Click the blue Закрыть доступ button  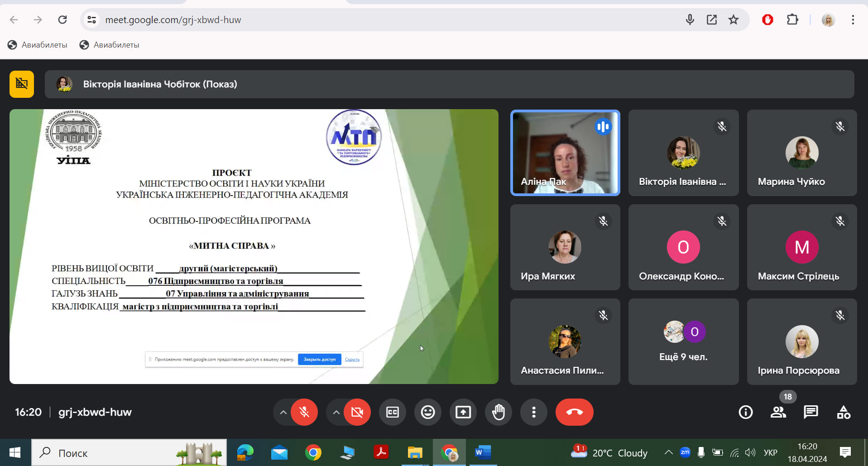(319, 360)
